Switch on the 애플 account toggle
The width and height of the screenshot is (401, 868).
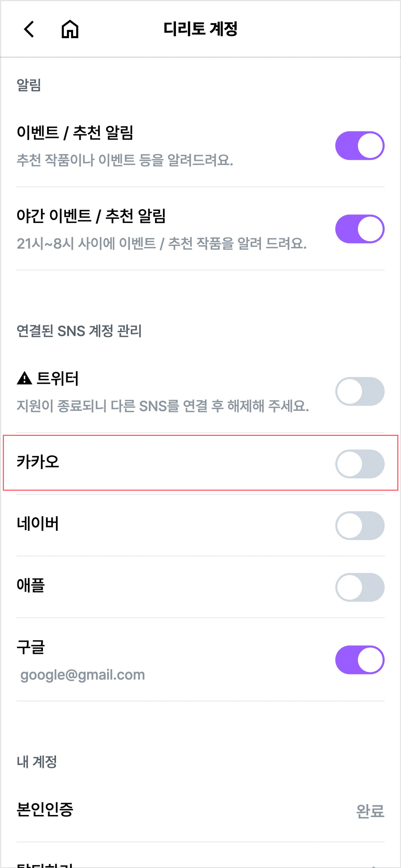359,587
